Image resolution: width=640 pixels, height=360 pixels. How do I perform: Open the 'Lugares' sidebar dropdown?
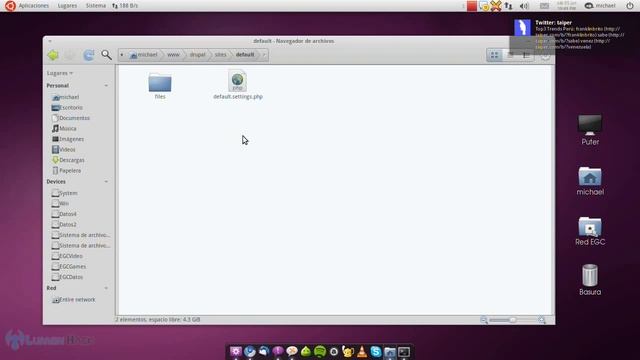(x=60, y=73)
